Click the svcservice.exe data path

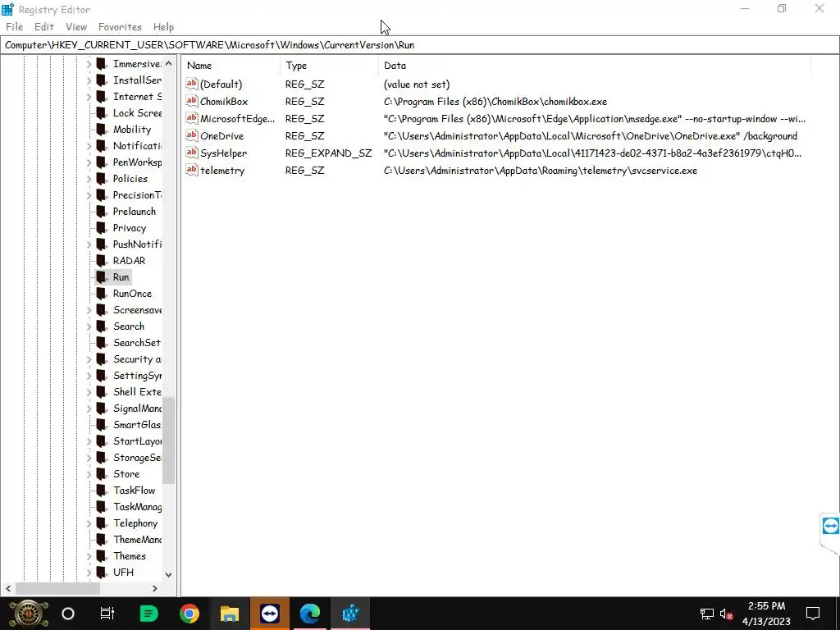[541, 171]
